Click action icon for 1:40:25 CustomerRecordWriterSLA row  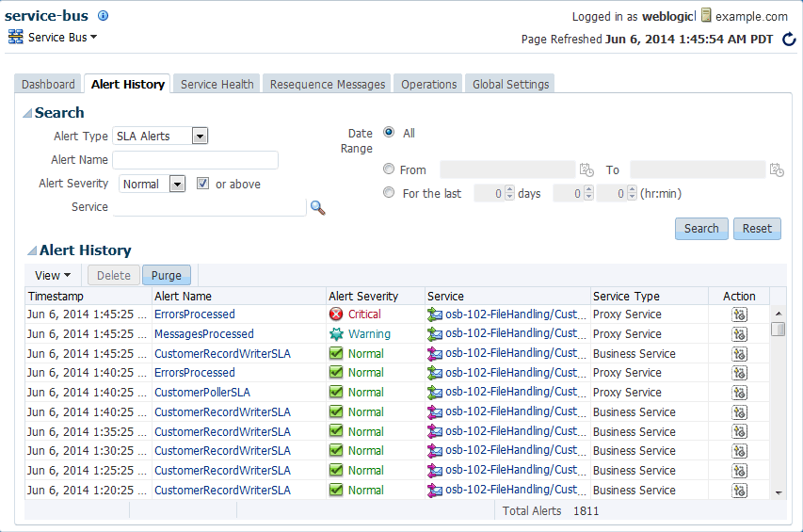[x=739, y=412]
